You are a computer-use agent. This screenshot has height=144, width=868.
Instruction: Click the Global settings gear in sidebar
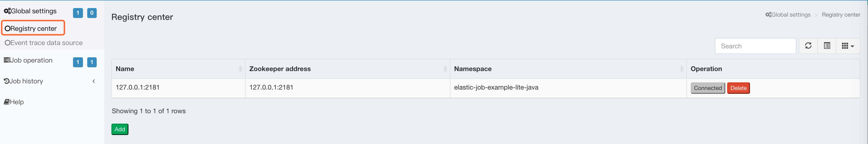pyautogui.click(x=7, y=11)
